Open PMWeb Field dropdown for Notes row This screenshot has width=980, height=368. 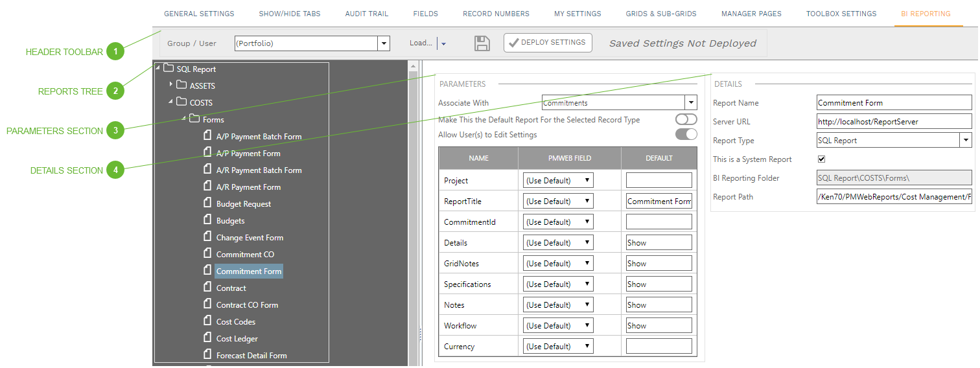click(x=558, y=305)
